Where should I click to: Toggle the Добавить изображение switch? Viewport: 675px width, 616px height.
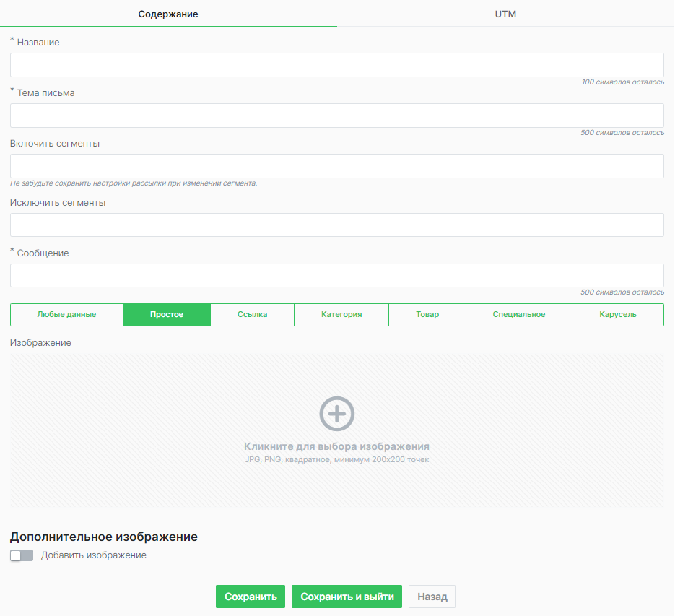tap(22, 555)
